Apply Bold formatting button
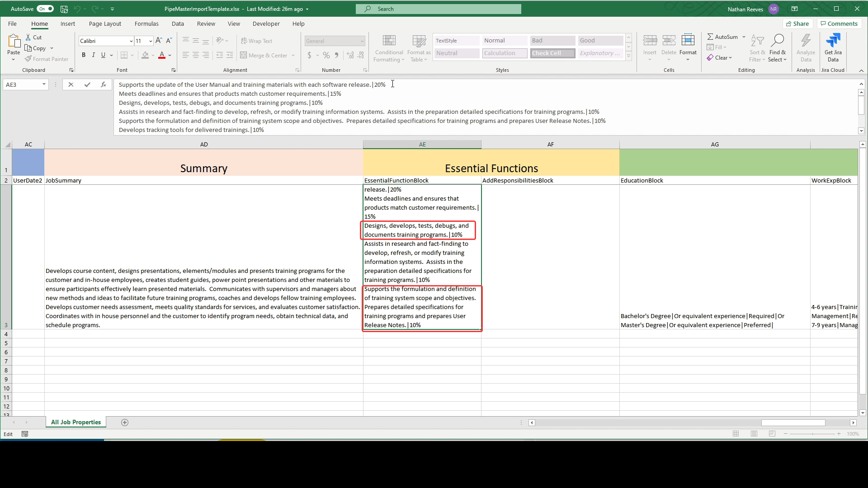The height and width of the screenshot is (488, 868). (x=84, y=55)
